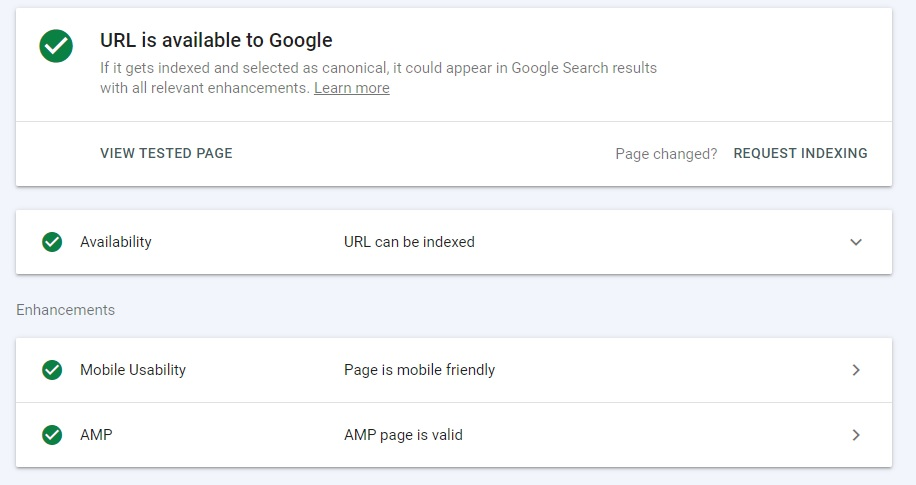916x485 pixels.
Task: Expand the Availability section with the down chevron
Action: tap(856, 242)
